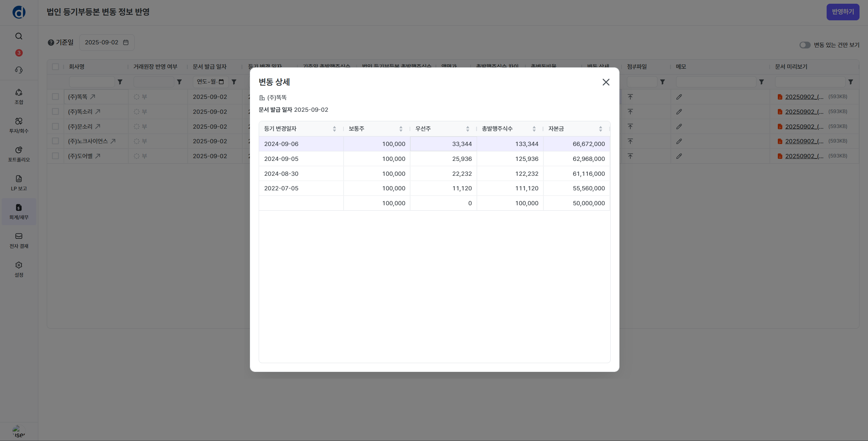This screenshot has height=441, width=868.
Task: Click the LP 보고 sidebar icon
Action: click(x=19, y=183)
